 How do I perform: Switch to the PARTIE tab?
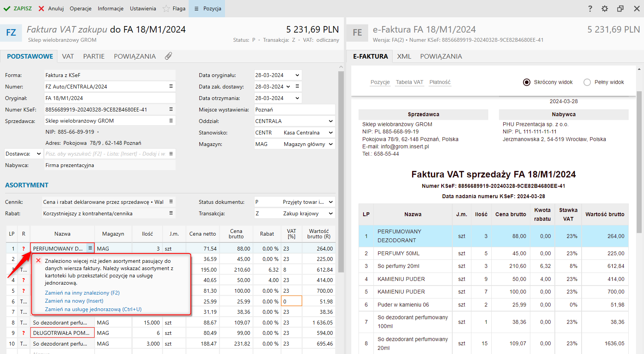coord(94,56)
